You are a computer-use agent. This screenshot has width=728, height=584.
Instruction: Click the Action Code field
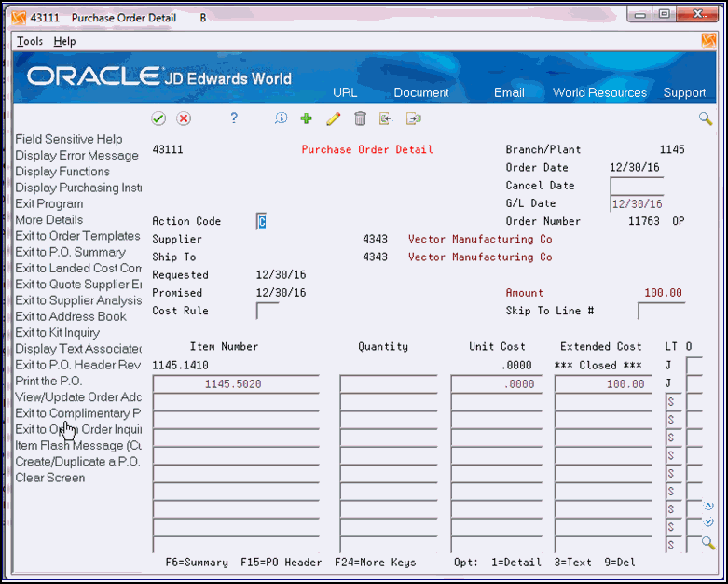tap(261, 222)
